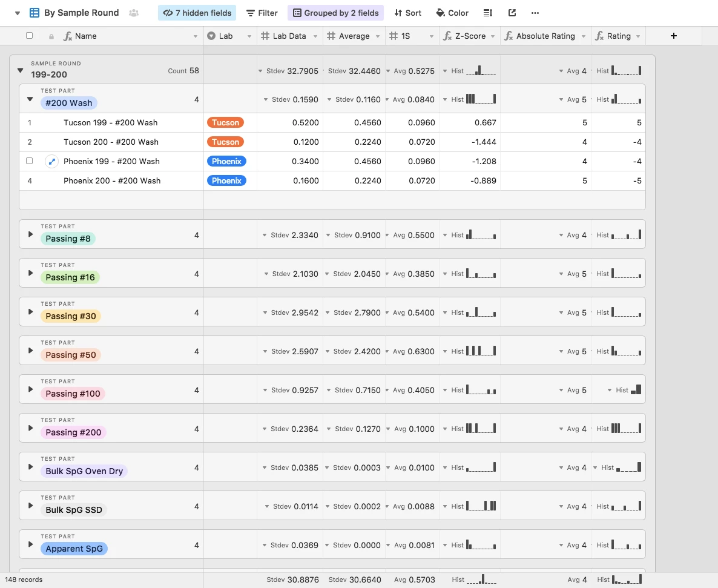Screen dimensions: 718x588
Task: Click the Lab single-select field icon
Action: (211, 36)
